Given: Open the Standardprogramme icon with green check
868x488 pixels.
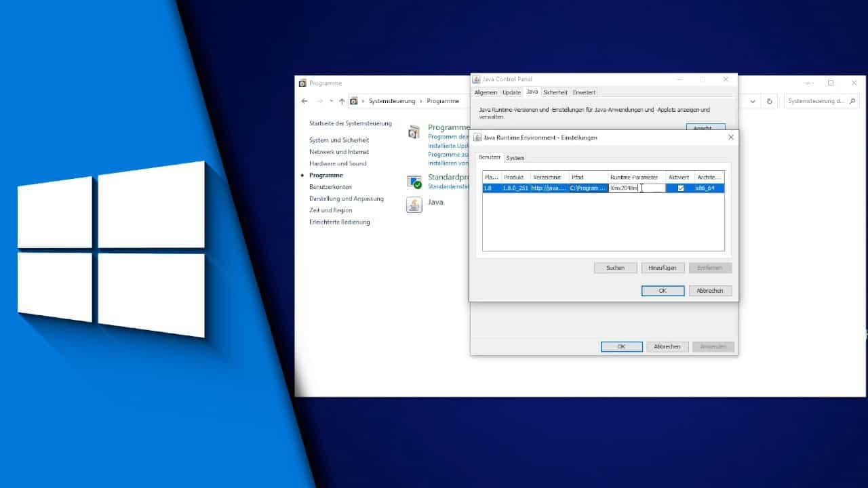Looking at the screenshot, I should pos(414,182).
